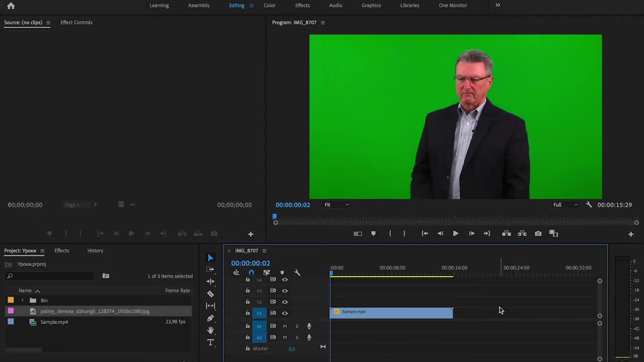Select the Track Select Forward tool
Image resolution: width=644 pixels, height=362 pixels.
(x=210, y=269)
